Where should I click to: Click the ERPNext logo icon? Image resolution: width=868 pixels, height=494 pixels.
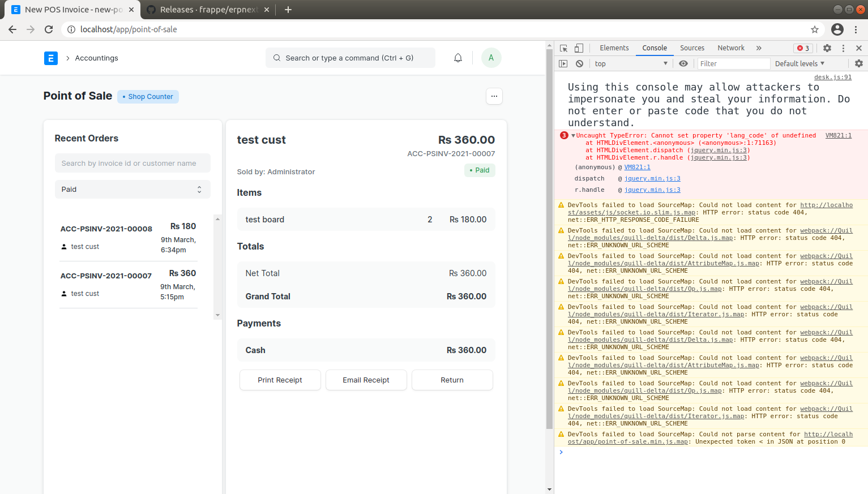(x=50, y=58)
